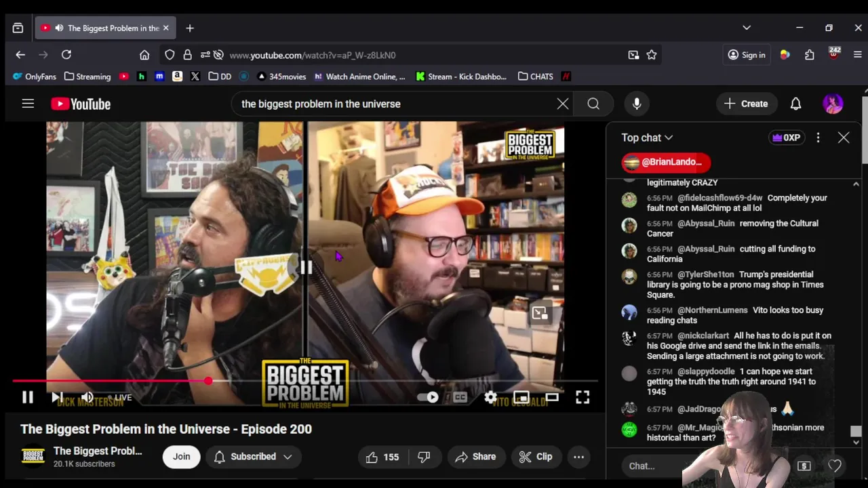
Task: Open a new browser tab with plus
Action: coord(190,28)
